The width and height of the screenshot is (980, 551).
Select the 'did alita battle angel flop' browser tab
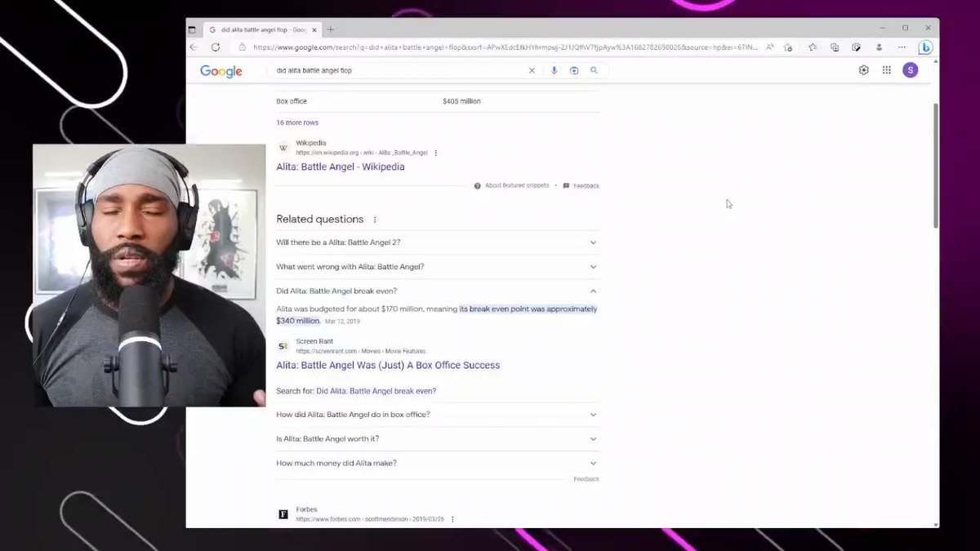click(263, 29)
